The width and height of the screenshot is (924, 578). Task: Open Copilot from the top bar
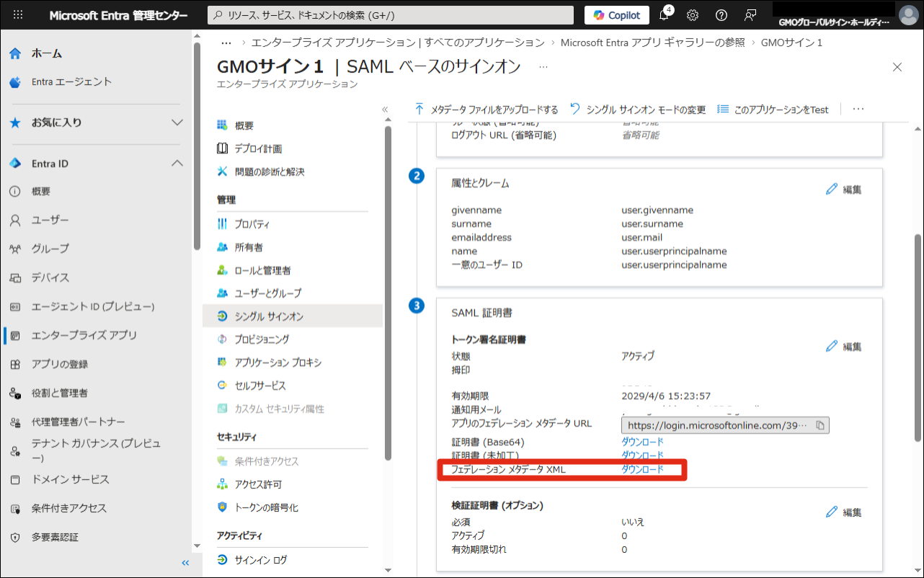(x=616, y=15)
